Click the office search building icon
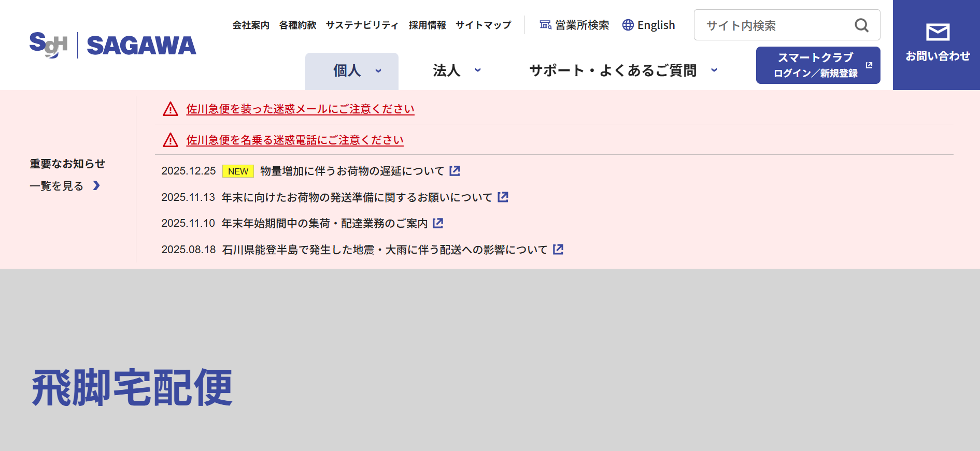 coord(545,25)
